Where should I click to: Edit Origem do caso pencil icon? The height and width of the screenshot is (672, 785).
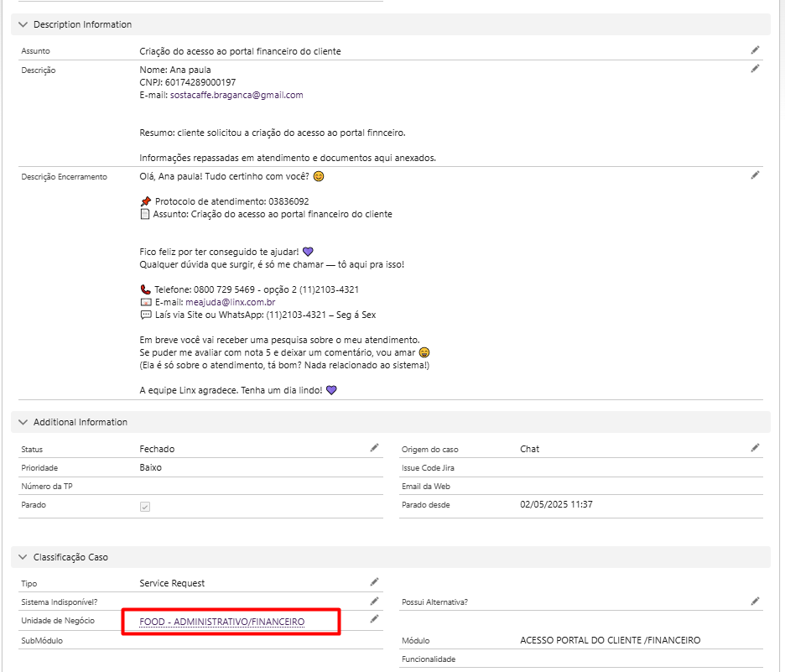point(755,448)
